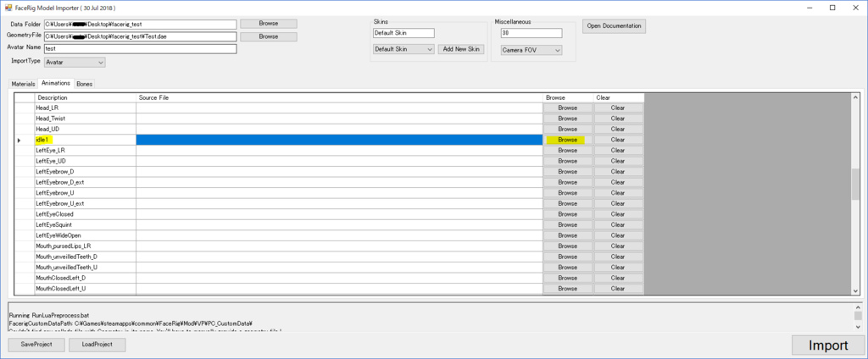Image resolution: width=868 pixels, height=359 pixels.
Task: Click the Source File column header
Action: coord(339,97)
